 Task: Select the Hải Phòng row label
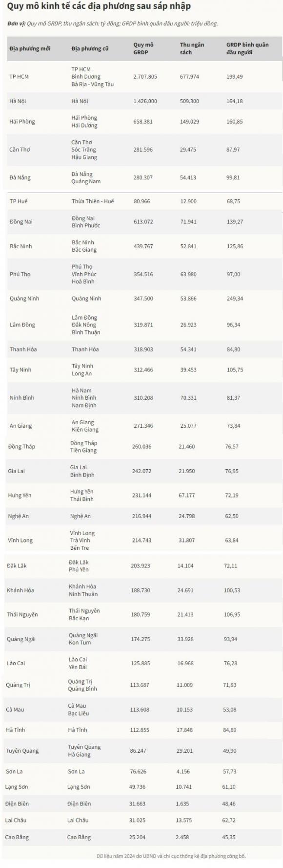(22, 122)
